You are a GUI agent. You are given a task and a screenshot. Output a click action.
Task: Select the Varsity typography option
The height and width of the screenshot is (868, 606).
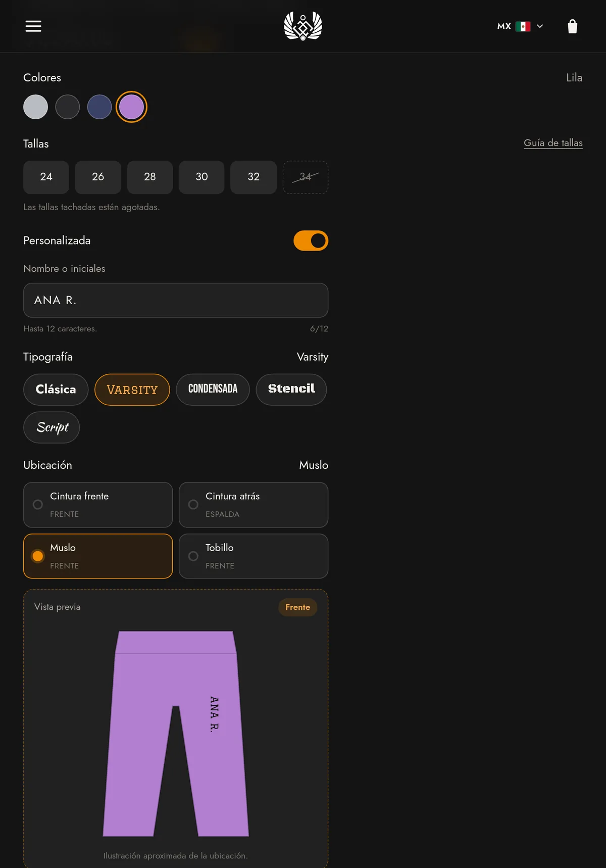tap(132, 390)
